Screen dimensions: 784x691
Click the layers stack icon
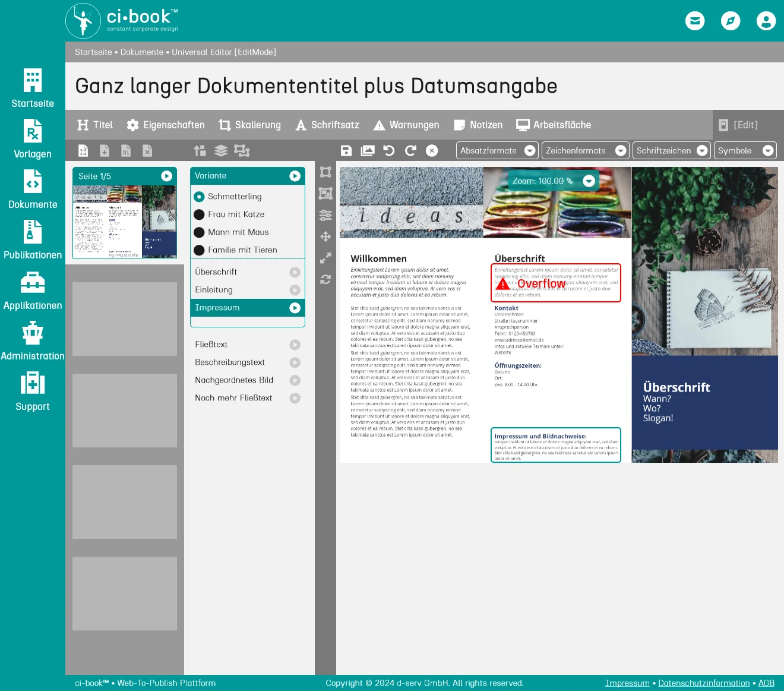[221, 151]
